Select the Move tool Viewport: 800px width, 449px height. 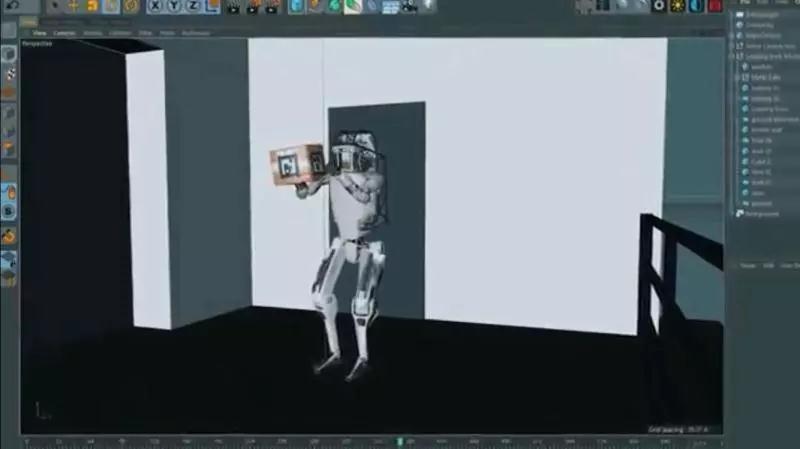pyautogui.click(x=73, y=6)
